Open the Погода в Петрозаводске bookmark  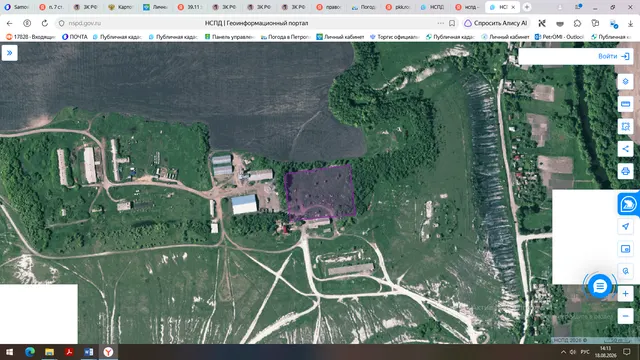tap(286, 37)
